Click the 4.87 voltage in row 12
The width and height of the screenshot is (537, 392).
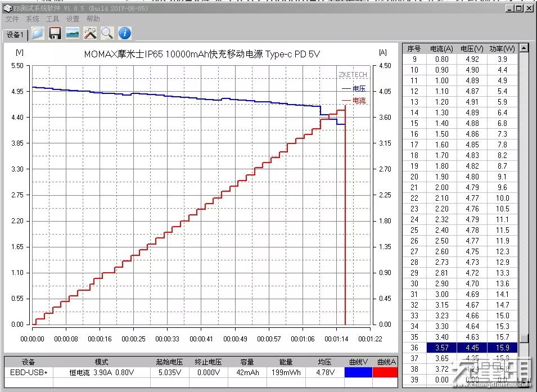(472, 91)
